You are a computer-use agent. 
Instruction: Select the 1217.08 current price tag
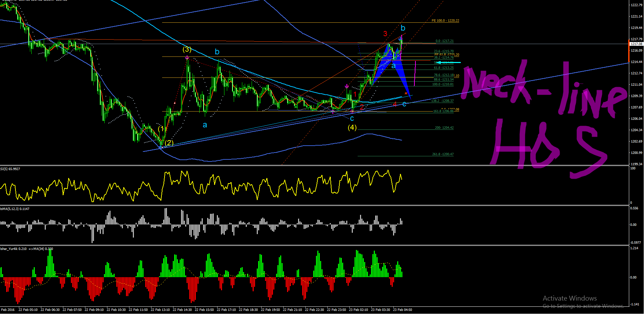tap(636, 44)
